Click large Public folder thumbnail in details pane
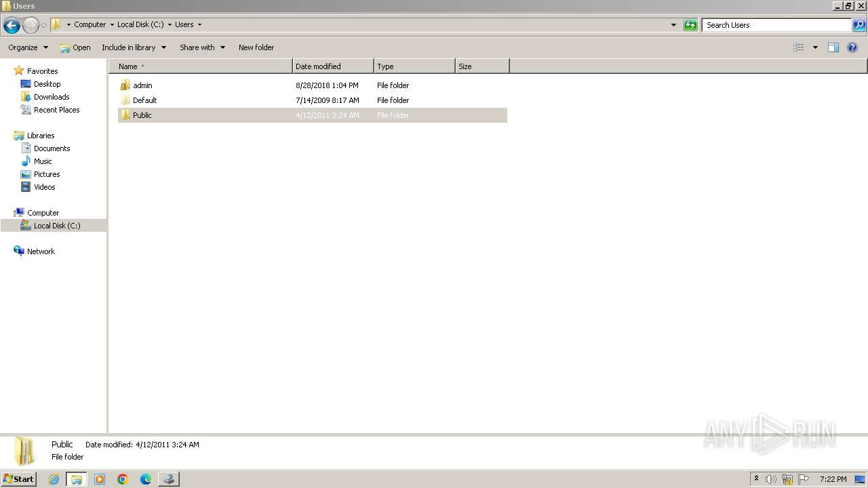 (24, 451)
